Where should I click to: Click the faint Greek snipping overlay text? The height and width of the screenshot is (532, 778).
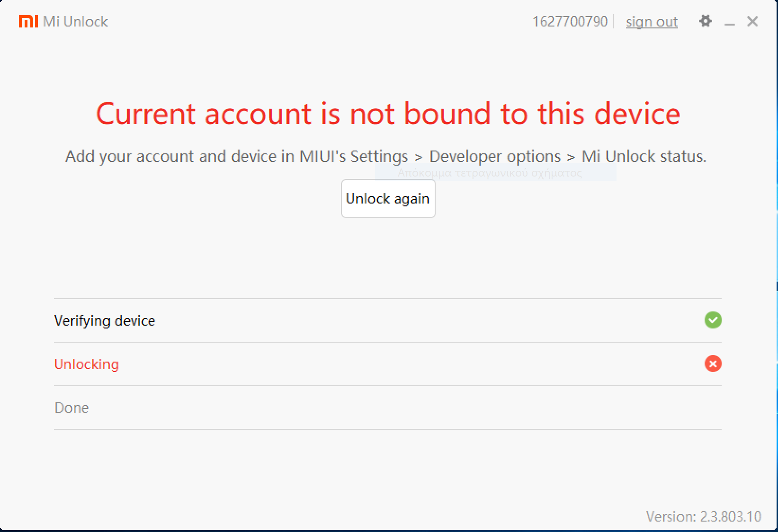pos(490,173)
